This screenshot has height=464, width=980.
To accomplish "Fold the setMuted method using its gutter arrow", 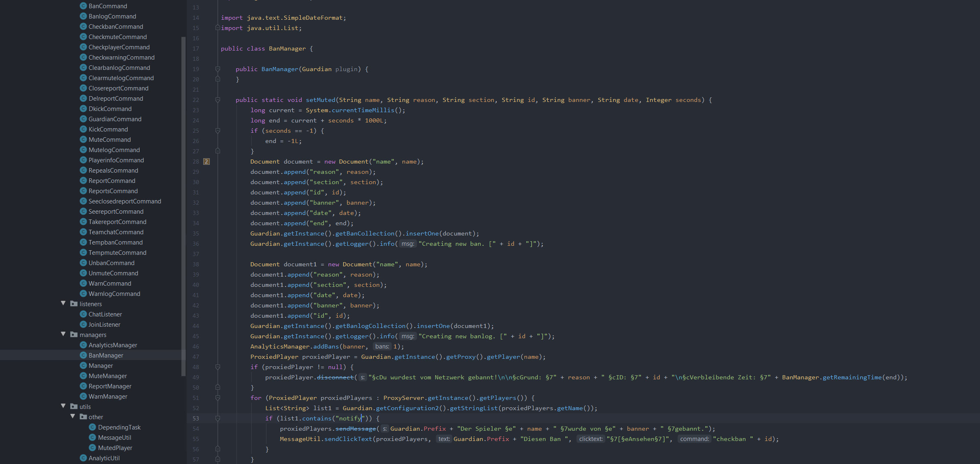I will click(x=217, y=99).
